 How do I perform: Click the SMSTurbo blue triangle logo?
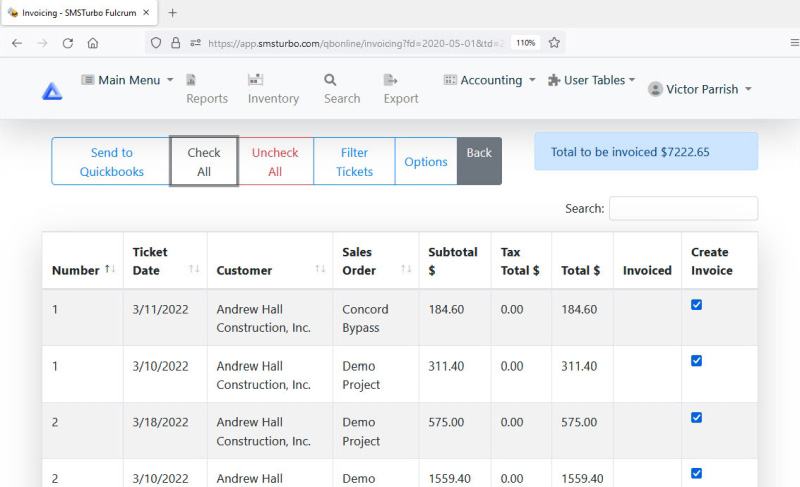(52, 91)
